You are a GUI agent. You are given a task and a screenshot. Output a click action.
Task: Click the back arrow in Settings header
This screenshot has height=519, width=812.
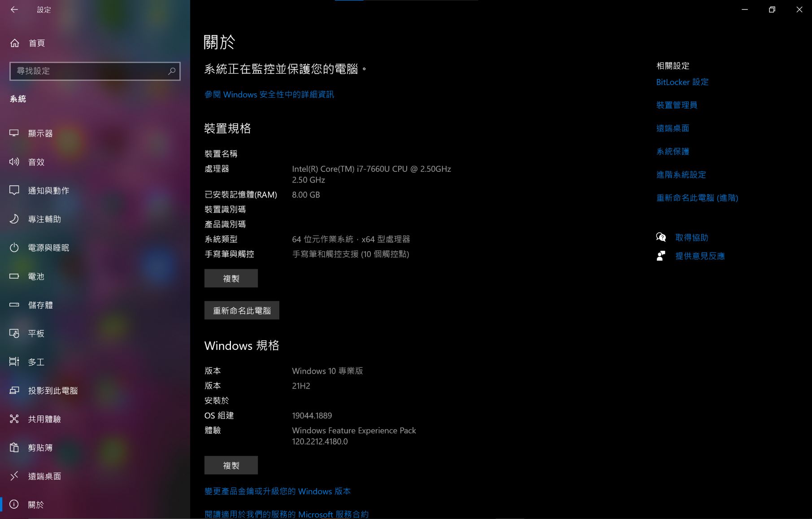pyautogui.click(x=14, y=9)
